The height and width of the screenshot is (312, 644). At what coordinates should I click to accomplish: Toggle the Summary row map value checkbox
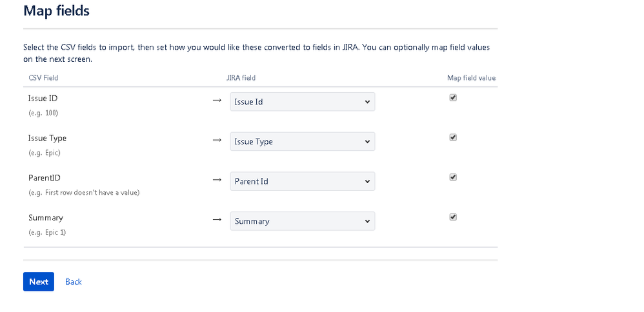(x=453, y=217)
